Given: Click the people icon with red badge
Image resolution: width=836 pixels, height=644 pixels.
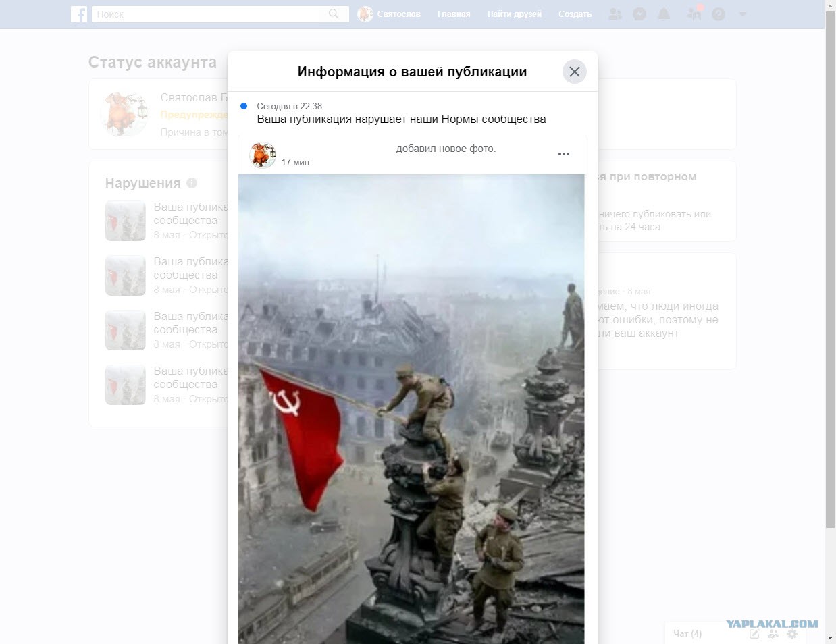Looking at the screenshot, I should click(x=694, y=12).
